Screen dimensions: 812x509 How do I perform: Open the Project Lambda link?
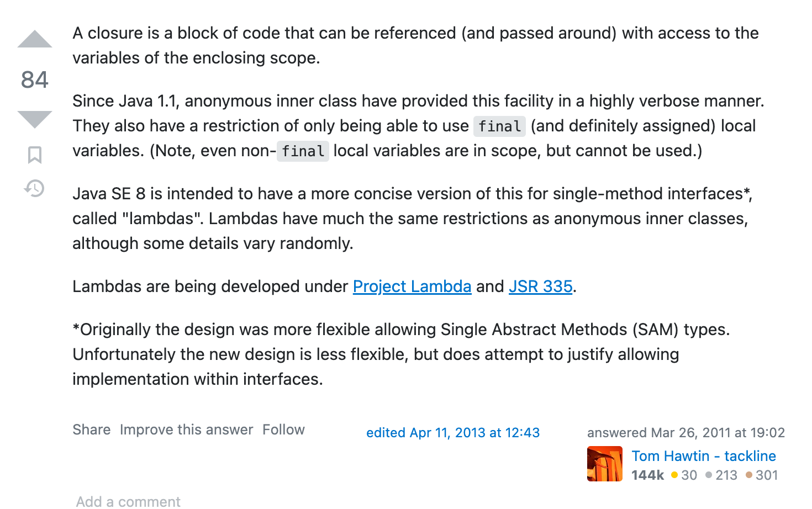pyautogui.click(x=412, y=287)
